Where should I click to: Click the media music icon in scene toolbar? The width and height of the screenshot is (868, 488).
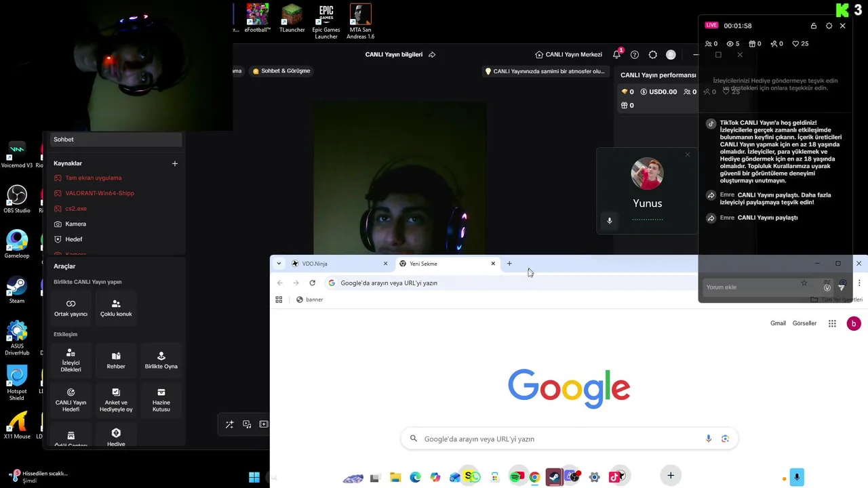click(247, 424)
